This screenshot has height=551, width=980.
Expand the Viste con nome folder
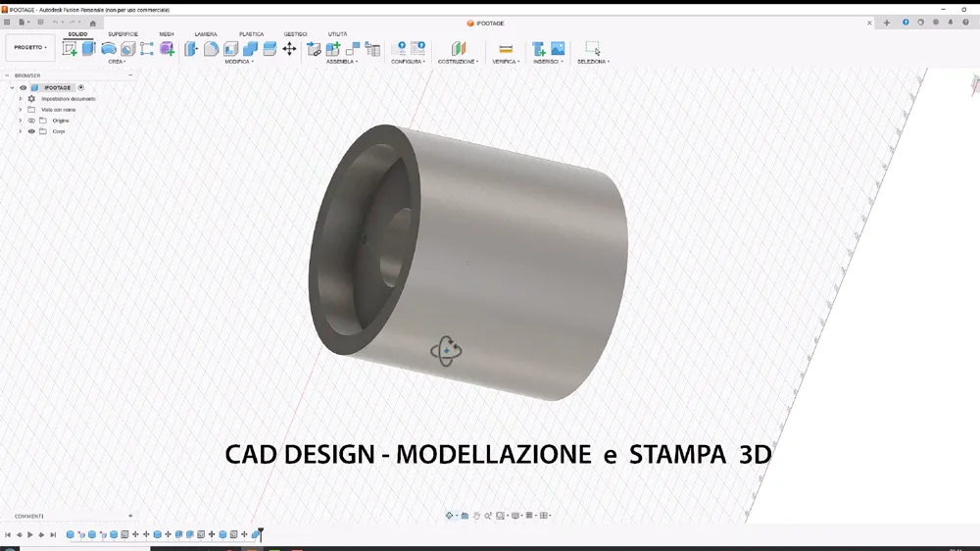click(20, 110)
